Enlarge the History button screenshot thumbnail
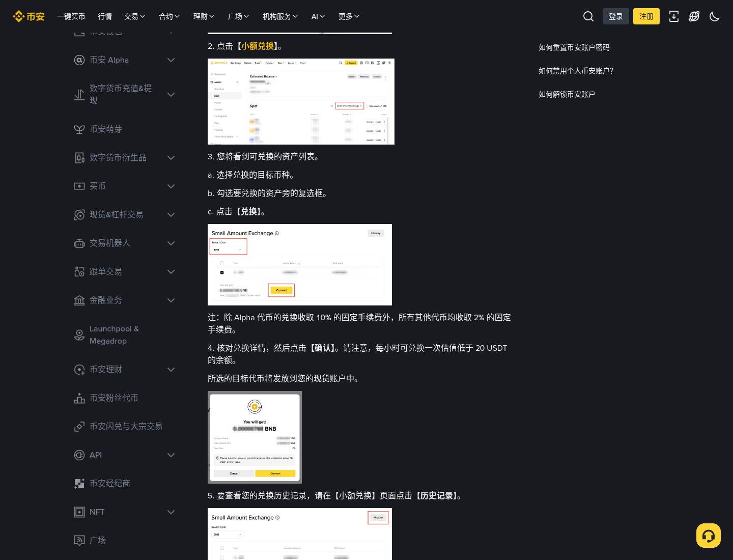 [300, 534]
